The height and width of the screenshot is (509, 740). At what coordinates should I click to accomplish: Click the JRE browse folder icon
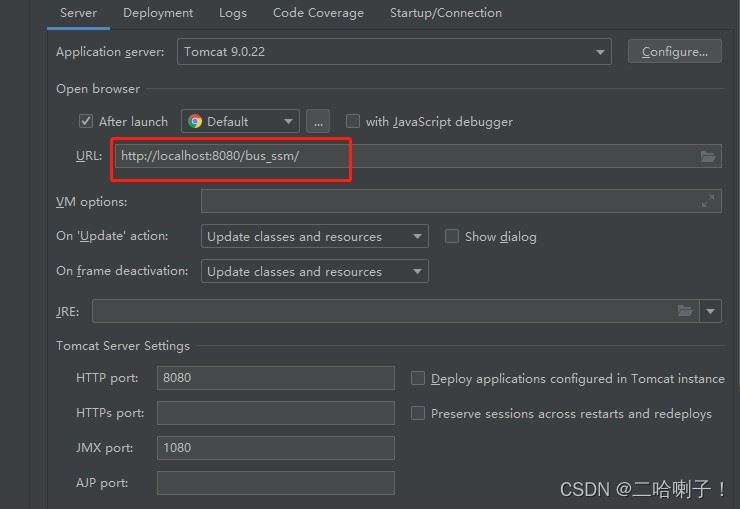[x=685, y=310]
